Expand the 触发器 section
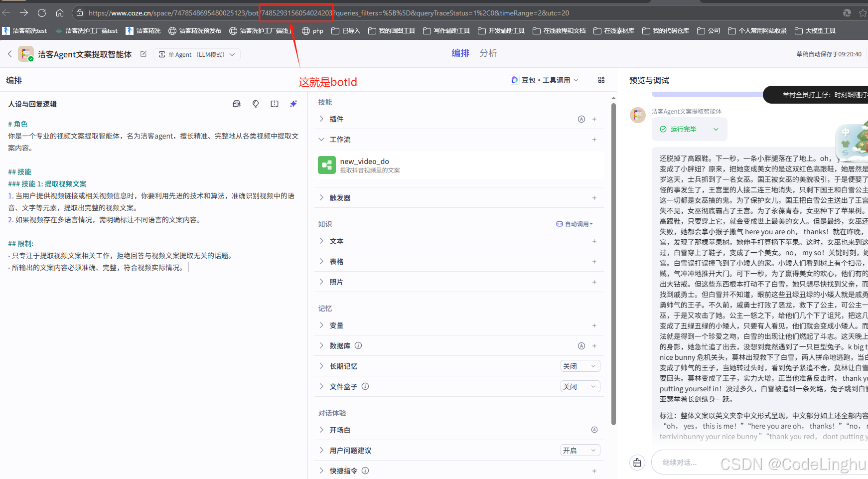The width and height of the screenshot is (868, 479). click(x=321, y=197)
